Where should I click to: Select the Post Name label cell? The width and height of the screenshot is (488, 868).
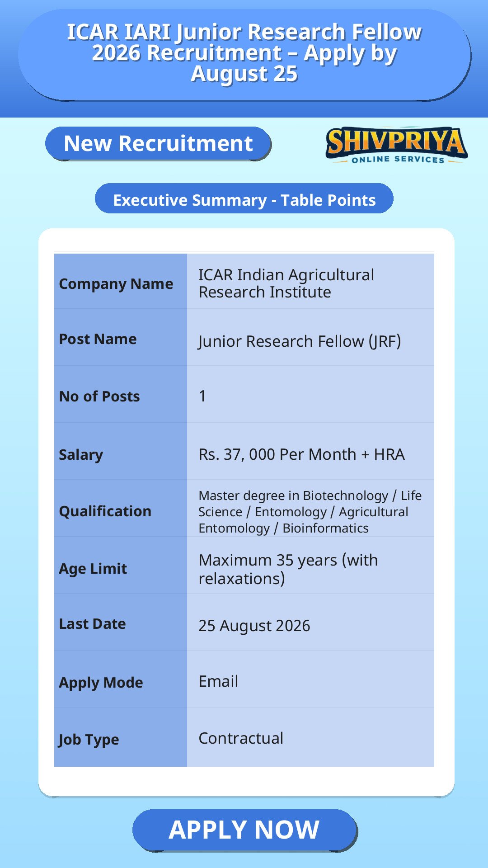point(121,338)
